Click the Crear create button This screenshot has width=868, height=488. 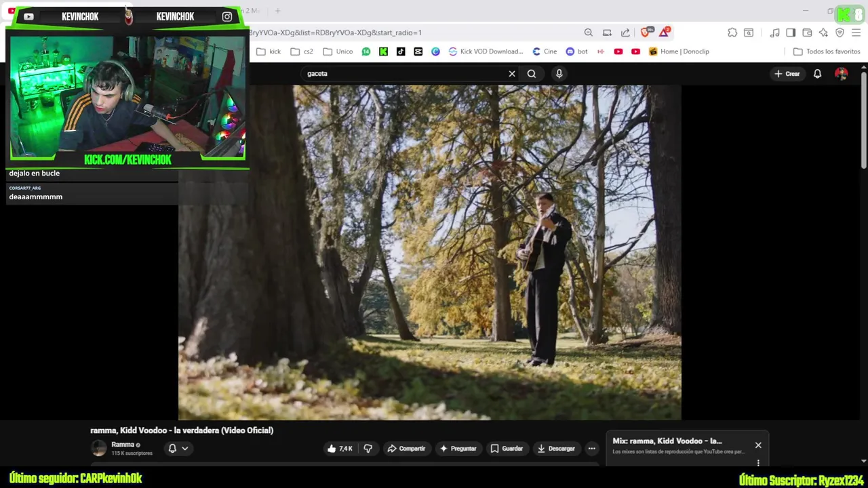(x=787, y=73)
